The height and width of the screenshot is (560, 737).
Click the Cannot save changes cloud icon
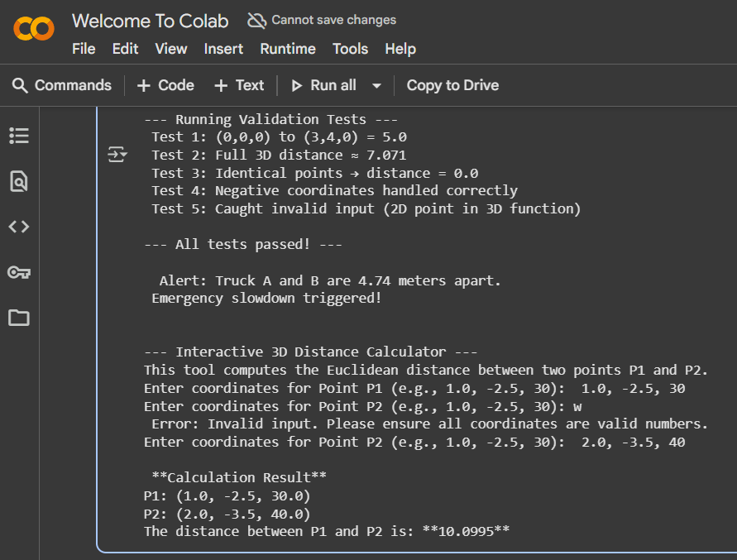(257, 21)
